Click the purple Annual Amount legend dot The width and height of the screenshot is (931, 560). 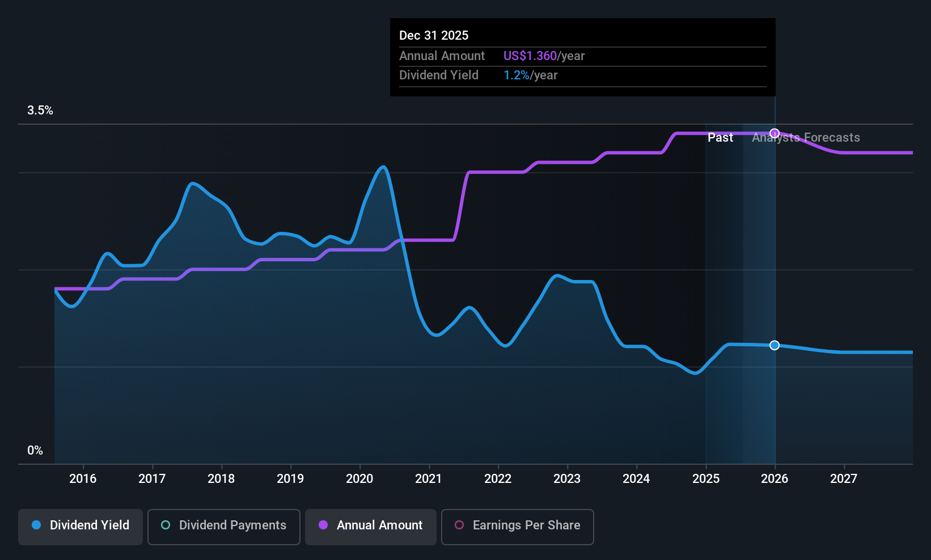[x=323, y=525]
